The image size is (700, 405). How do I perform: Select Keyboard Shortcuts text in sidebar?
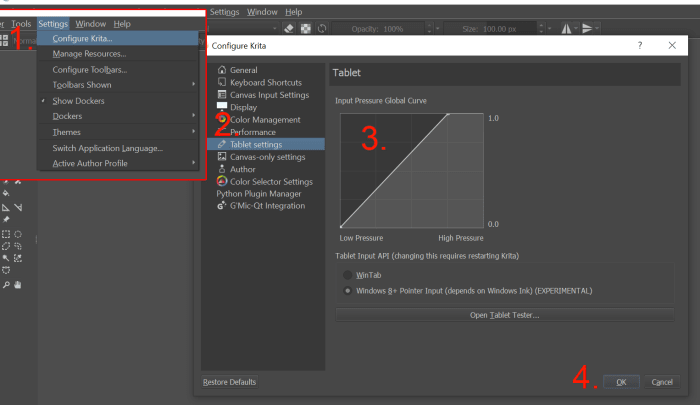point(266,83)
